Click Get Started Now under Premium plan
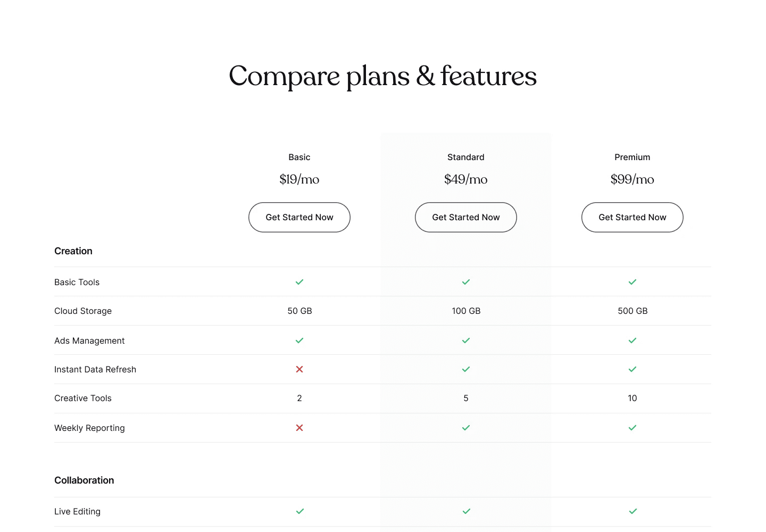This screenshot has height=532, width=766. [632, 217]
